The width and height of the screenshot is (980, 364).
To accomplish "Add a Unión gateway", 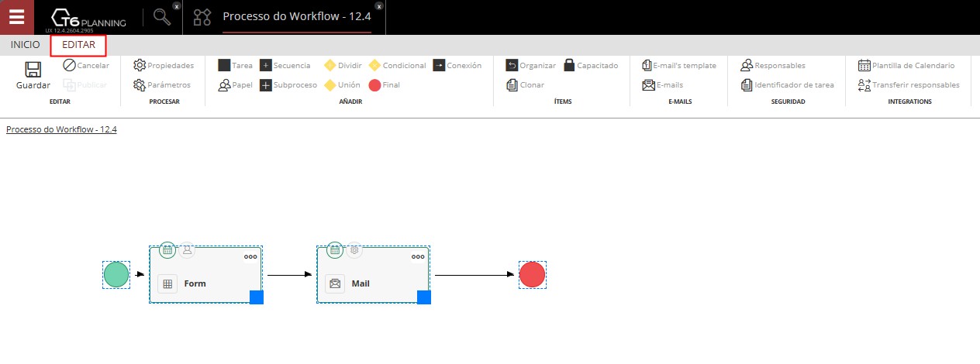I will [x=342, y=85].
